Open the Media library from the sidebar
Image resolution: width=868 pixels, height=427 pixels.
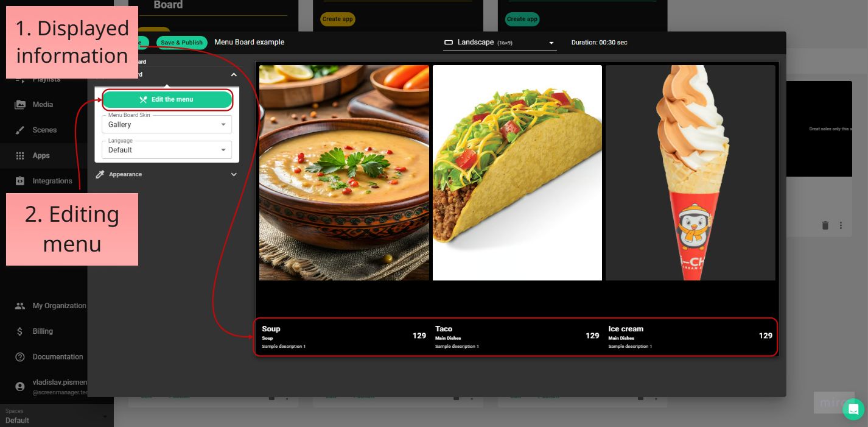[x=21, y=104]
